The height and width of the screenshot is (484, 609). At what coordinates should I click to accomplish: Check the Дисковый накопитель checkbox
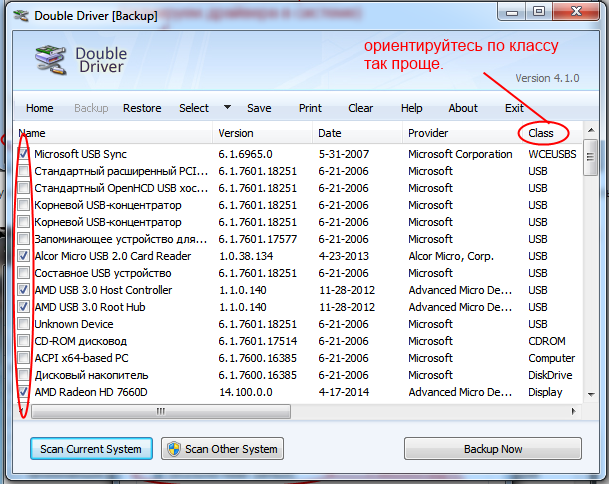tap(24, 375)
